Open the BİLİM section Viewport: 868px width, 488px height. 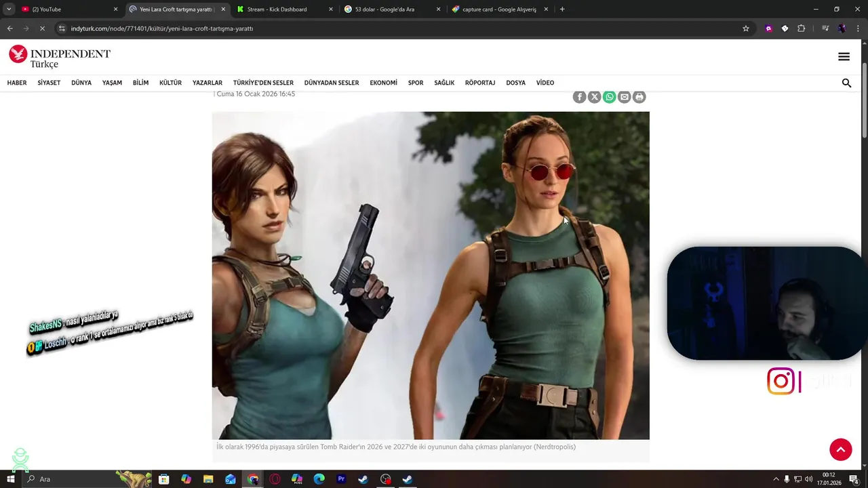tap(140, 83)
